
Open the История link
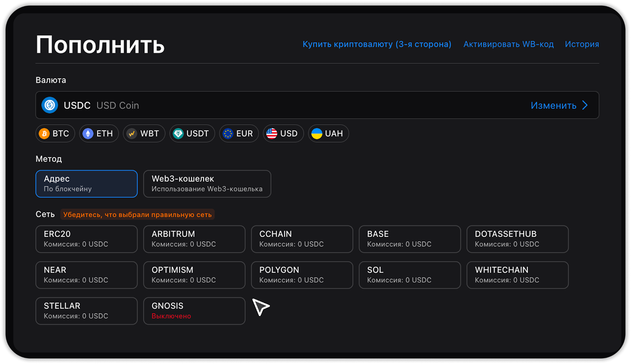(582, 44)
